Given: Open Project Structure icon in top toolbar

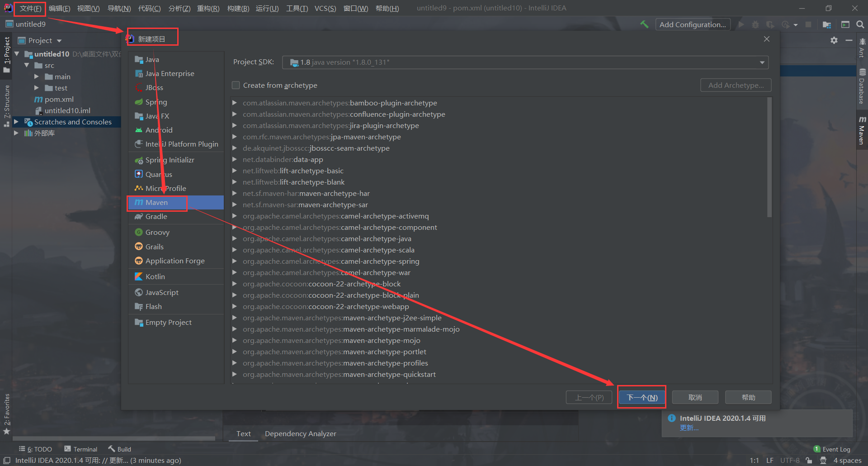Looking at the screenshot, I should pos(827,24).
